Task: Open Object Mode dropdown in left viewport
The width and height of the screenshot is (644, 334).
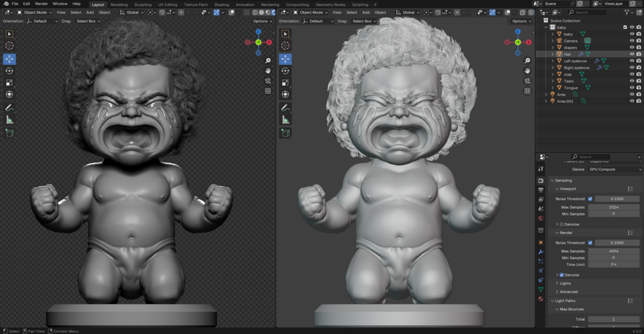Action: pos(35,12)
